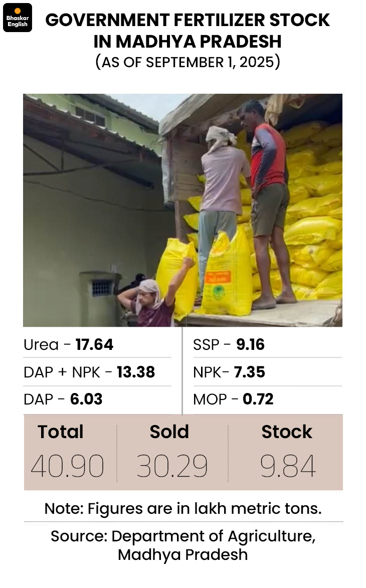Screen dimensions: 366x588
Task: Click the lakh metric tons note
Action: [183, 508]
